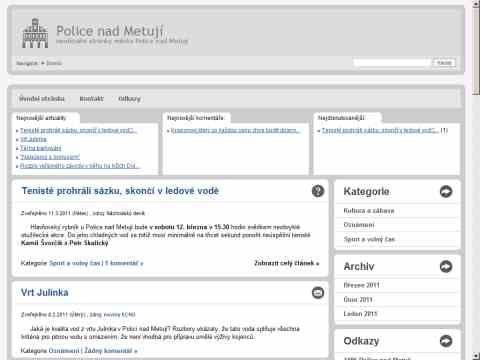Image resolution: width=480 pixels, height=360 pixels.
Task: Click into the search input field
Action: [392, 63]
